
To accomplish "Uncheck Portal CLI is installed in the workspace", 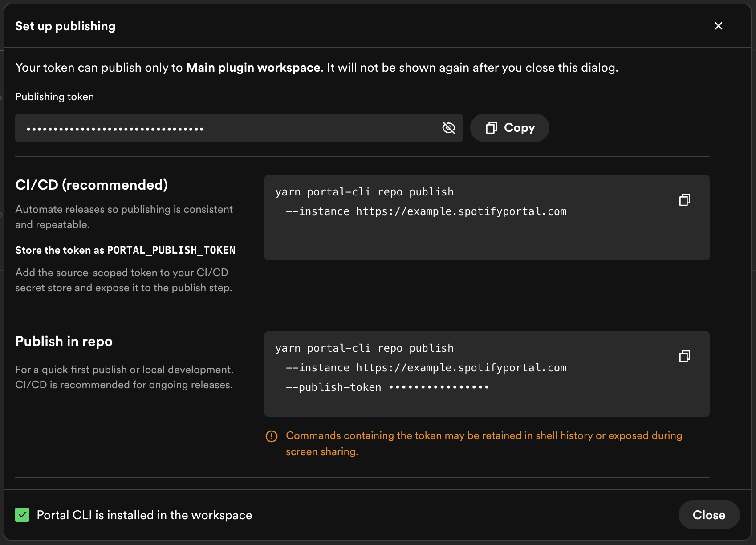I will tap(22, 515).
